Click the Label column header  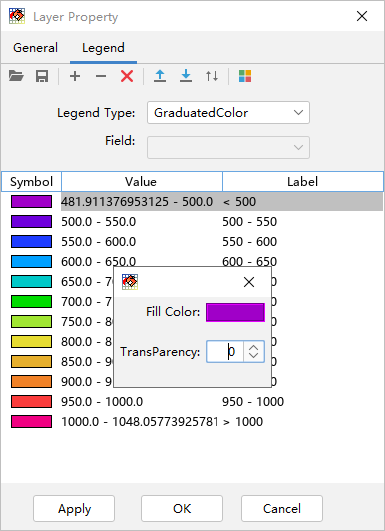[x=303, y=182]
